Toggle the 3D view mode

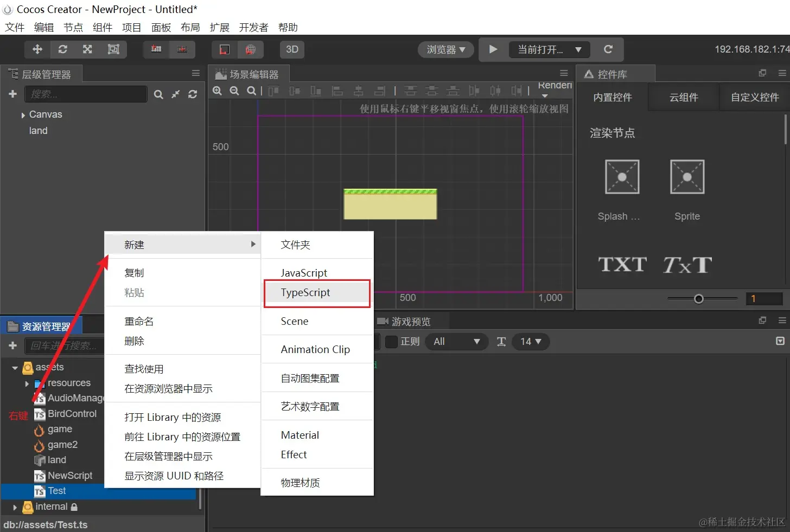click(x=292, y=49)
